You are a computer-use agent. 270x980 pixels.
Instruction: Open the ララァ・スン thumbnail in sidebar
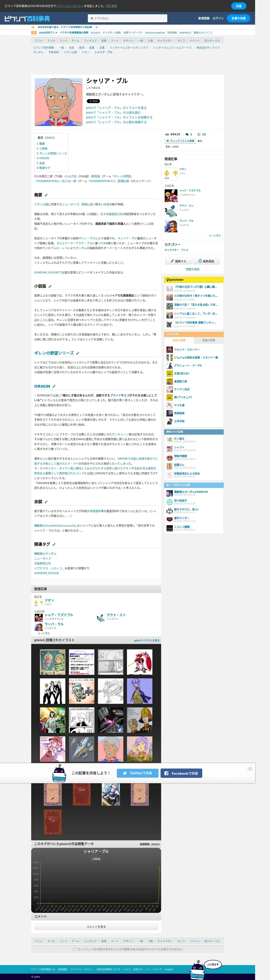pyautogui.click(x=171, y=211)
